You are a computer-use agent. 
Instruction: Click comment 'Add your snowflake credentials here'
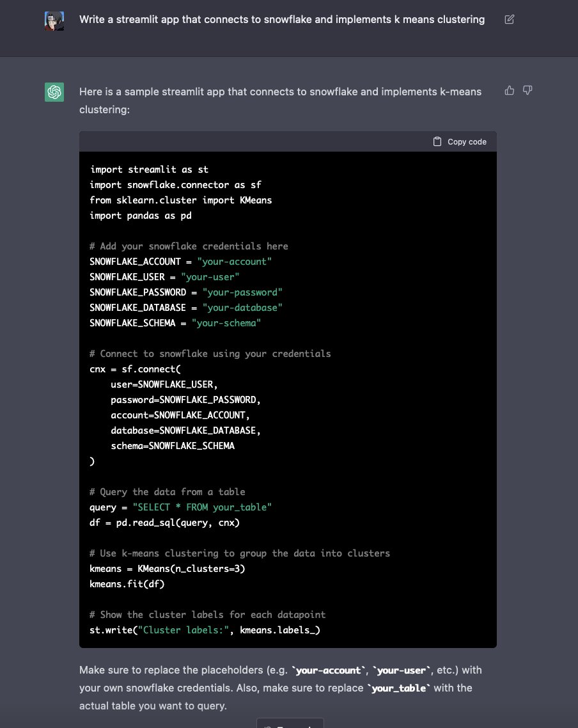189,246
